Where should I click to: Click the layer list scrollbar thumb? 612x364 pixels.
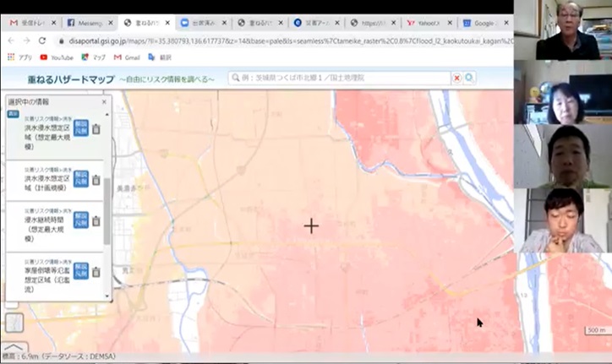click(107, 211)
